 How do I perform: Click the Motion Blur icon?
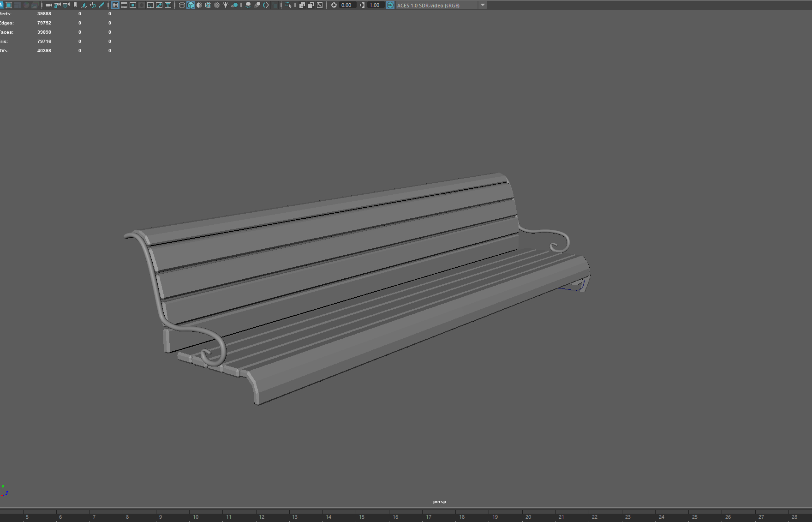(x=257, y=5)
